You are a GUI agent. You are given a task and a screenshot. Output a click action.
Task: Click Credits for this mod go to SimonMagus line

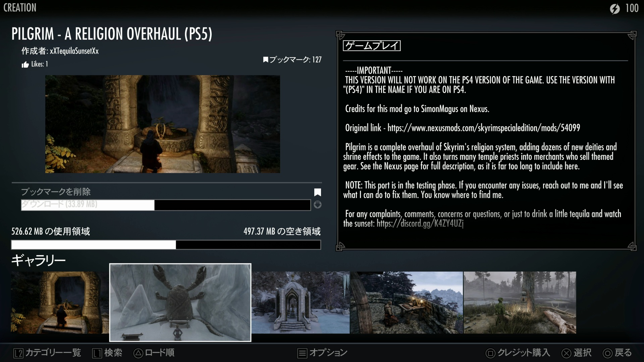pyautogui.click(x=417, y=109)
